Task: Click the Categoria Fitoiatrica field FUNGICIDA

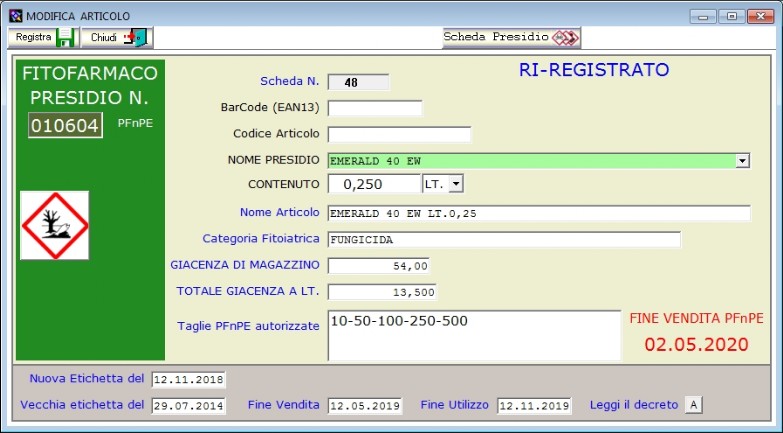Action: tap(504, 239)
